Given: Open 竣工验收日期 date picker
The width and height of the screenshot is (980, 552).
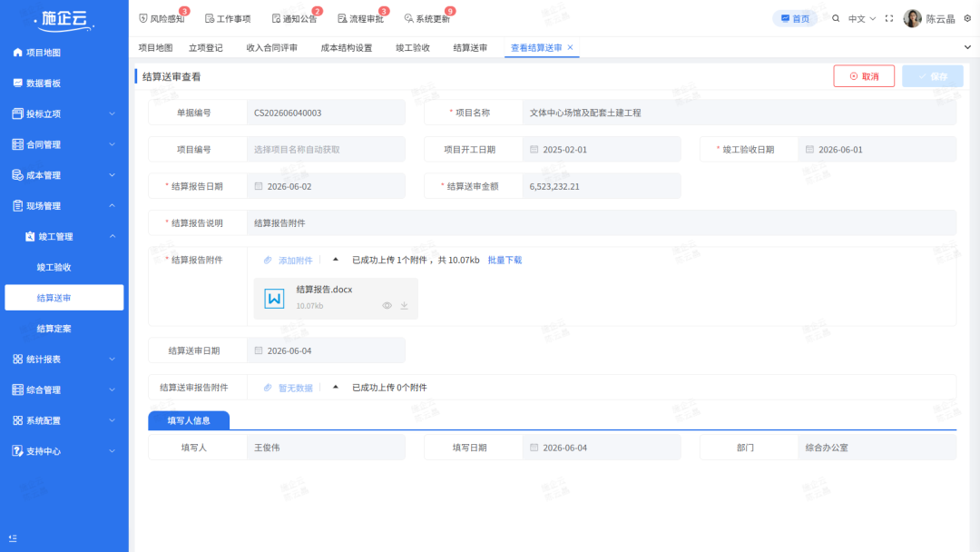Looking at the screenshot, I should [x=877, y=150].
